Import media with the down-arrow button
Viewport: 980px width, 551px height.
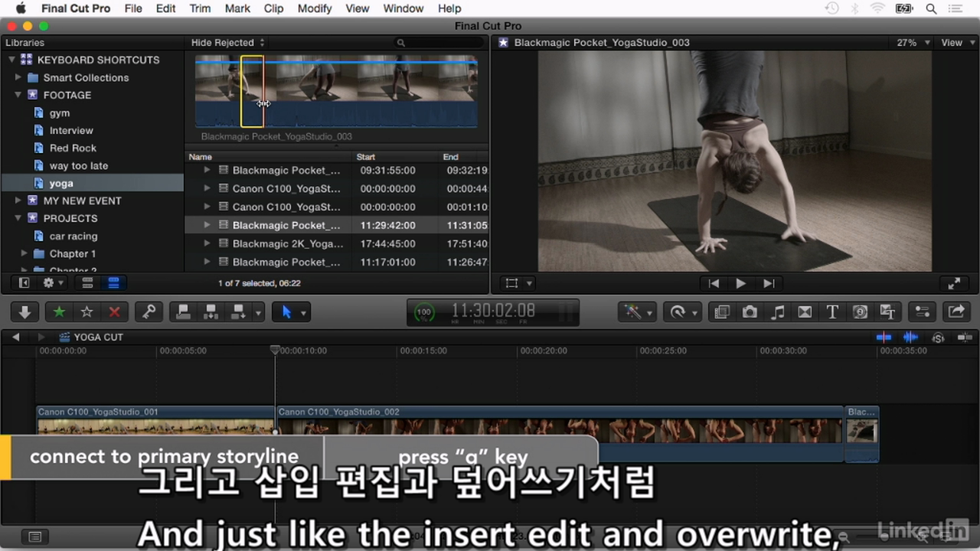click(24, 311)
